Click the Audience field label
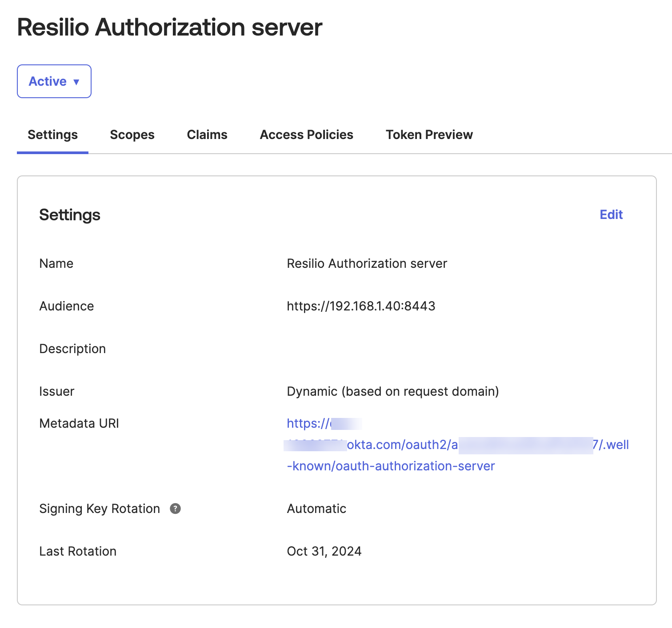672x628 pixels. (67, 306)
